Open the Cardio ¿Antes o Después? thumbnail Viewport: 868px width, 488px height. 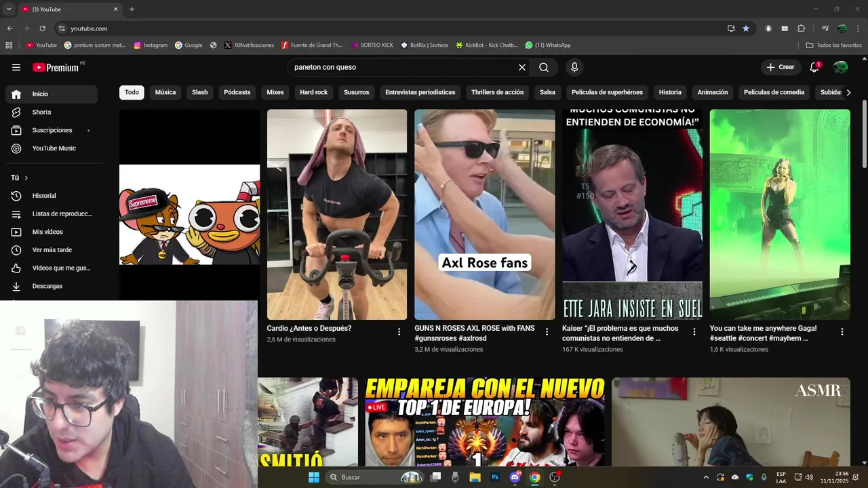pyautogui.click(x=337, y=214)
